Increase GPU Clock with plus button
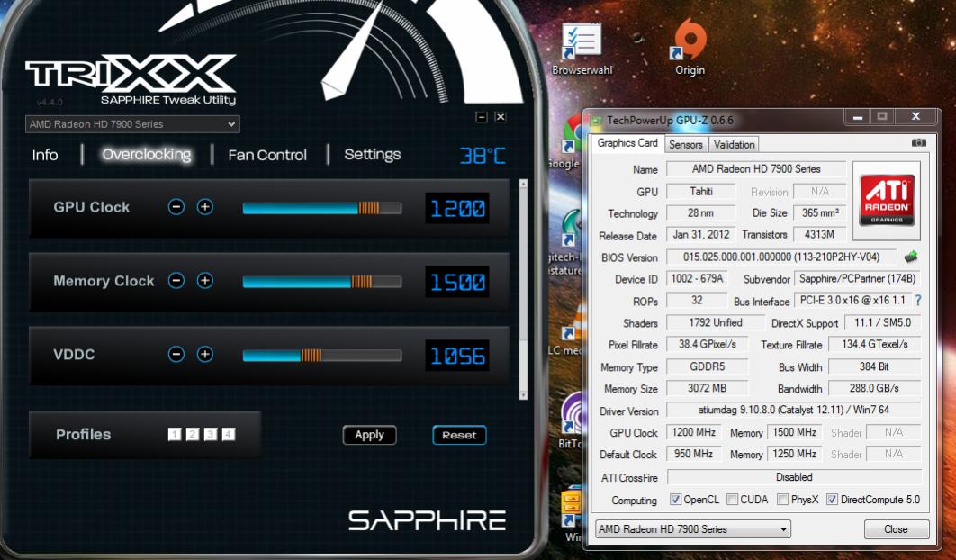This screenshot has height=560, width=956. coord(205,207)
